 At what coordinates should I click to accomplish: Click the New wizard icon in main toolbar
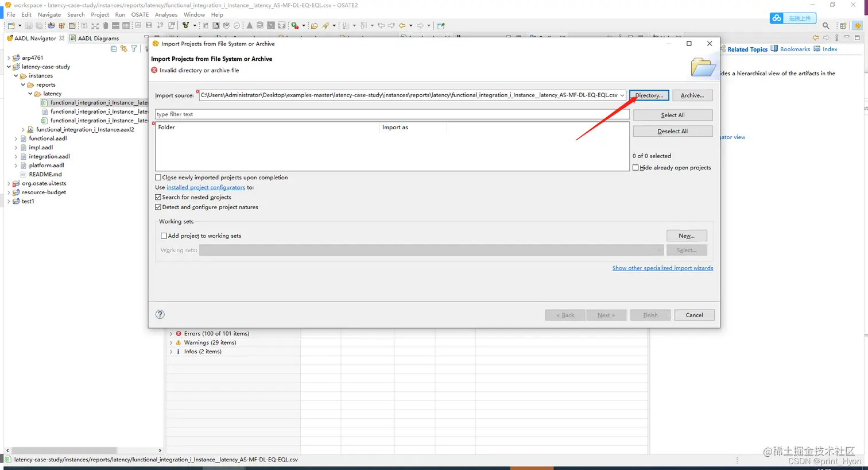[11, 25]
